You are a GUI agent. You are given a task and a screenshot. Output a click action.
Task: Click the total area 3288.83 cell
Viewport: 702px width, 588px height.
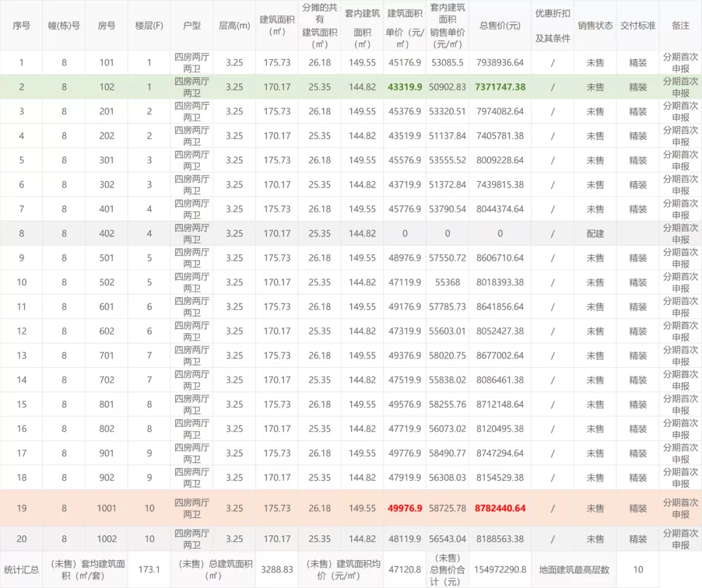pos(277,570)
